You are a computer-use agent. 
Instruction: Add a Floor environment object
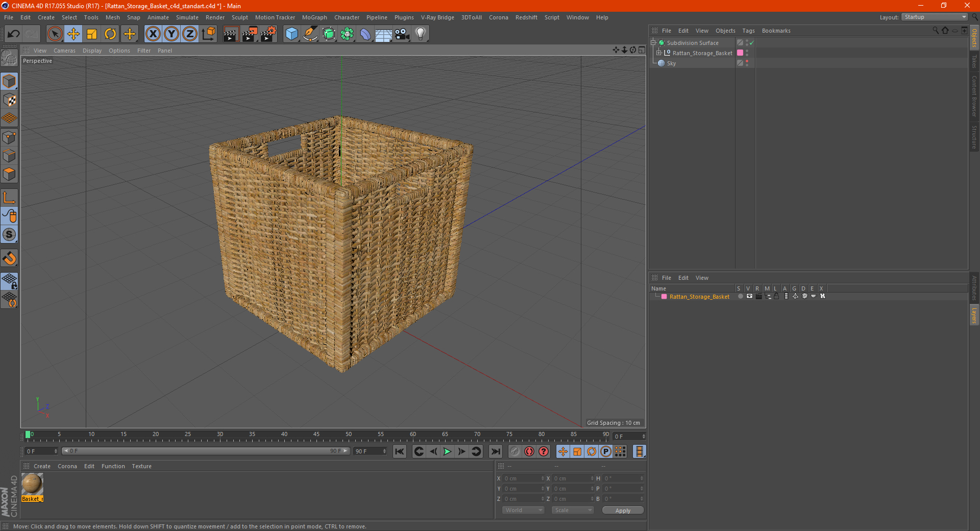coord(384,34)
